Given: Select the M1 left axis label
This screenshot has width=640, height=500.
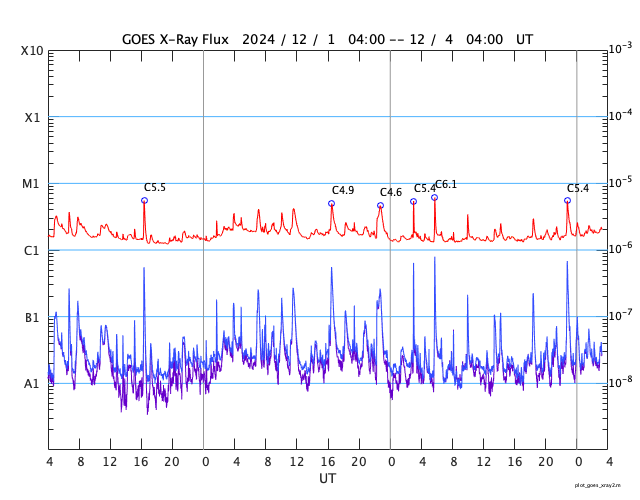Looking at the screenshot, I should coord(31,184).
